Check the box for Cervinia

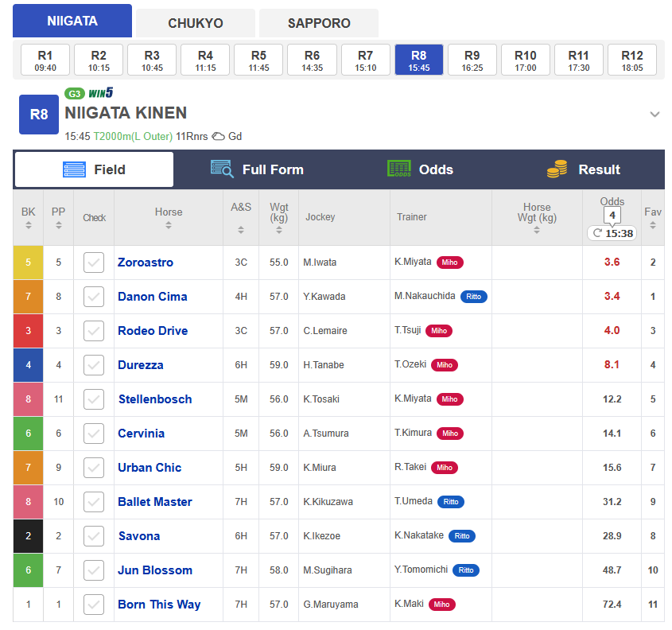tap(94, 434)
